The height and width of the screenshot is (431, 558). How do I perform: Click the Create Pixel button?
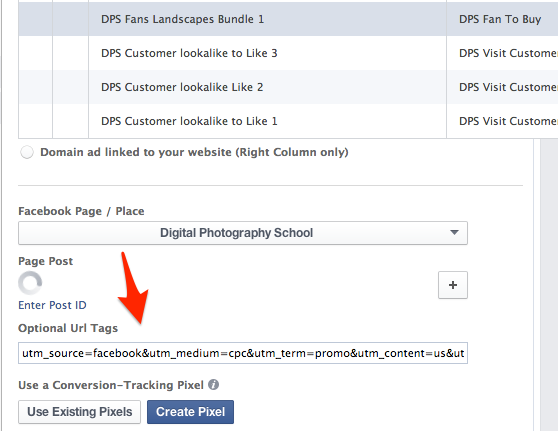tap(190, 412)
